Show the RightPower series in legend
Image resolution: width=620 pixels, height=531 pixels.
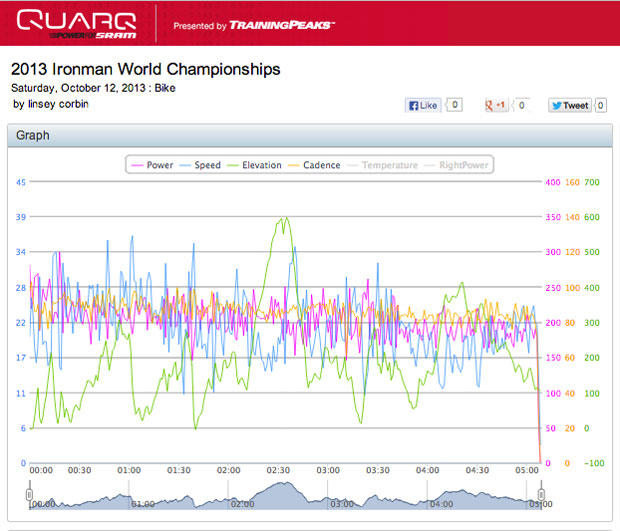457,165
